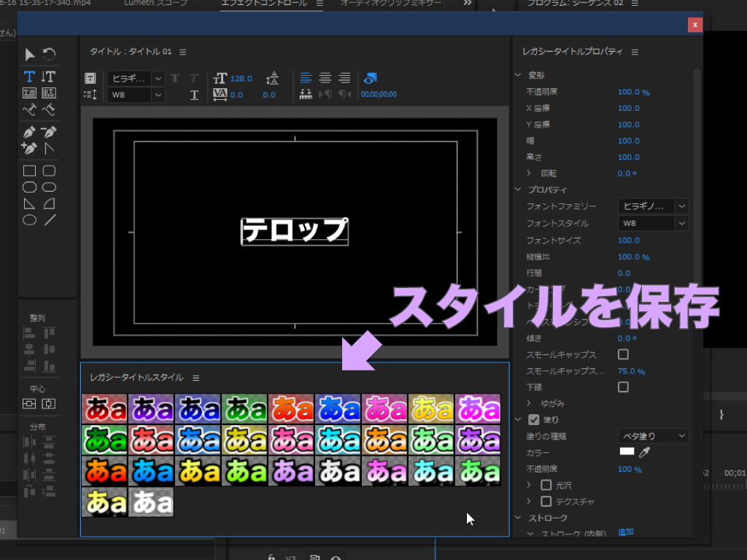Expand the 回転 property group
Image resolution: width=747 pixels, height=560 pixels.
[527, 173]
